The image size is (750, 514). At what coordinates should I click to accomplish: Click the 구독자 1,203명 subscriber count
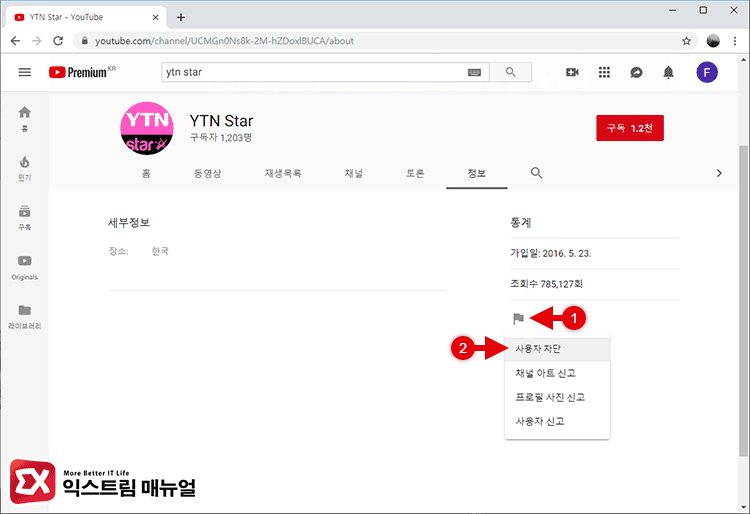pos(221,138)
